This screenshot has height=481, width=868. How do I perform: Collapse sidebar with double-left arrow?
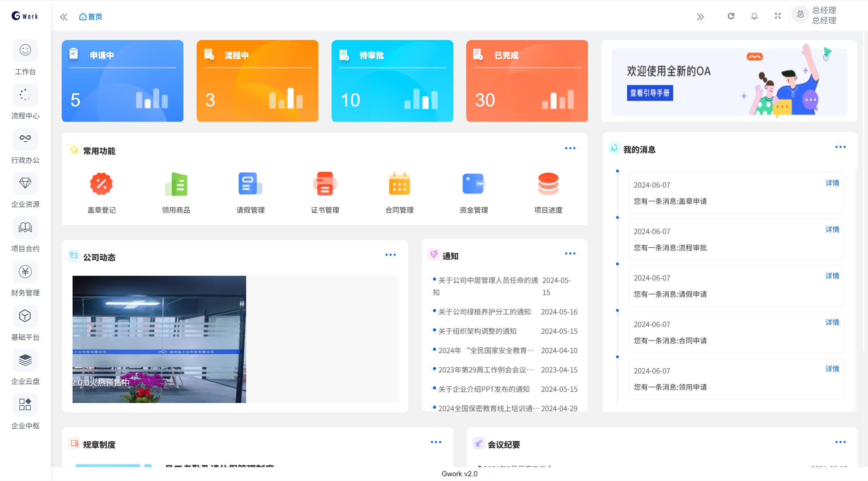[x=64, y=17]
